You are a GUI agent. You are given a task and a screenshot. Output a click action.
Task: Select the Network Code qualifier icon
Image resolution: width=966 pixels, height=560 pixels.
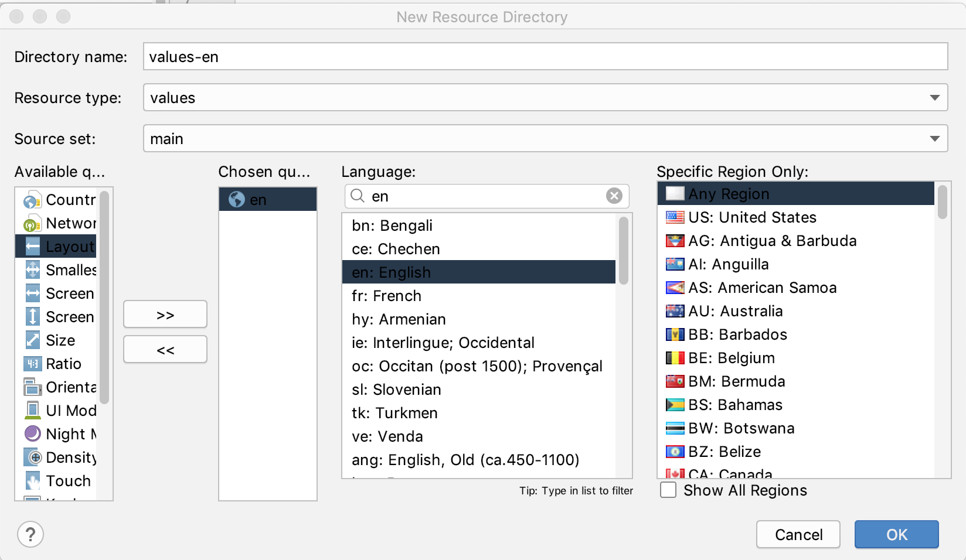click(x=33, y=223)
